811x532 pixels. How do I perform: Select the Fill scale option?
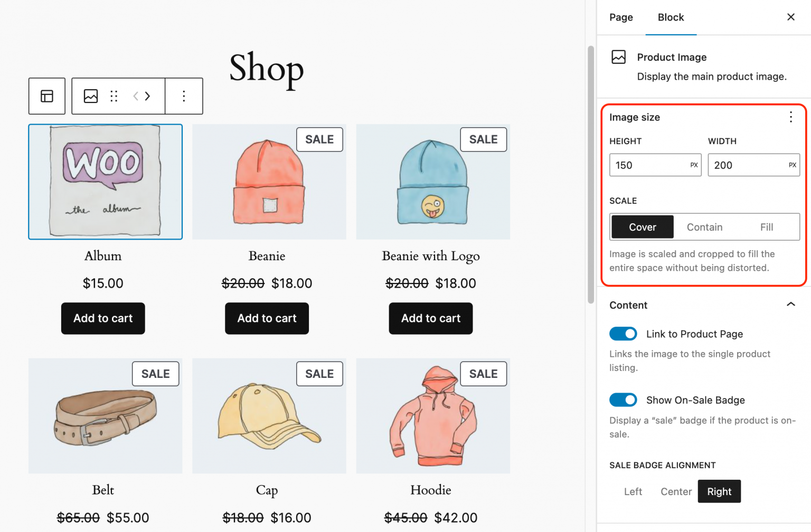767,226
